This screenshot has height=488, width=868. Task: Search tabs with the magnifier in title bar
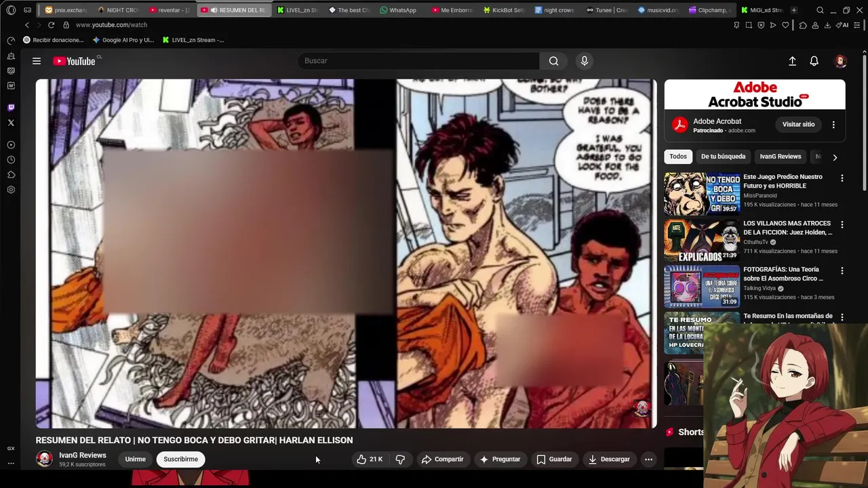(x=820, y=10)
